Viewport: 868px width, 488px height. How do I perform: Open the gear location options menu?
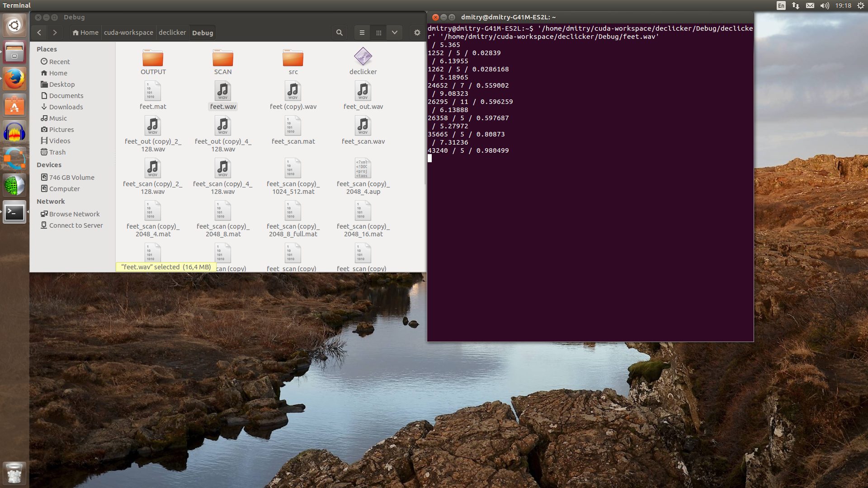(417, 33)
